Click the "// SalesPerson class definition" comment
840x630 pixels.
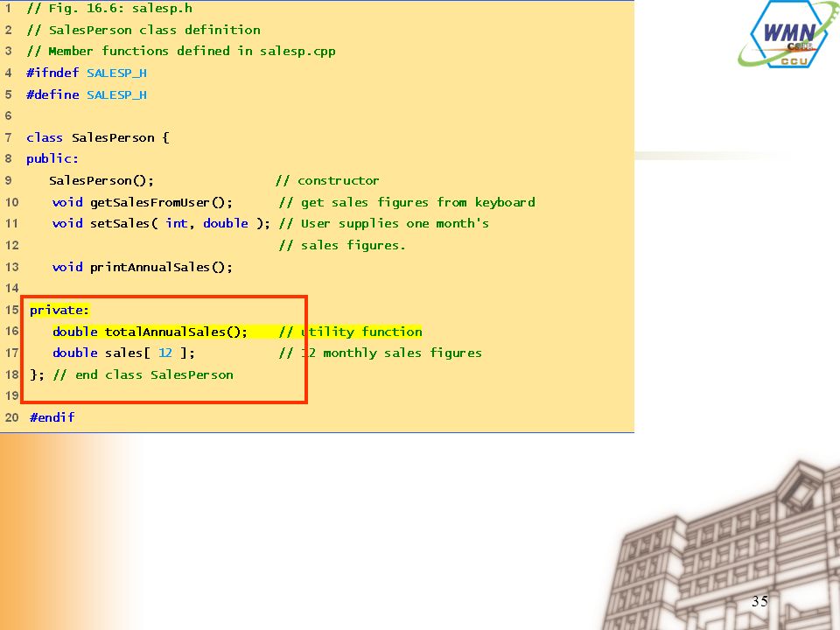pos(143,30)
